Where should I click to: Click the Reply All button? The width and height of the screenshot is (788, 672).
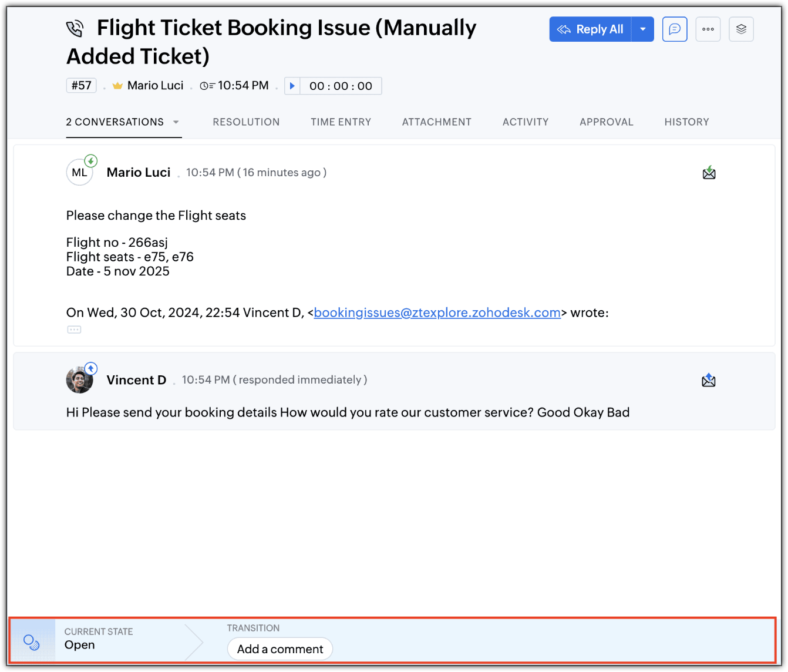pos(591,29)
